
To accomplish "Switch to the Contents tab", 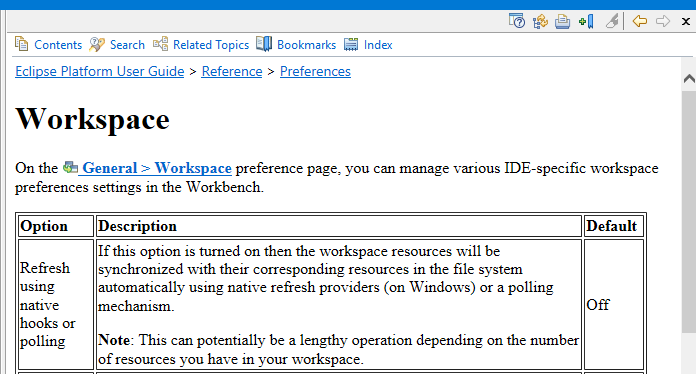I will tap(48, 44).
